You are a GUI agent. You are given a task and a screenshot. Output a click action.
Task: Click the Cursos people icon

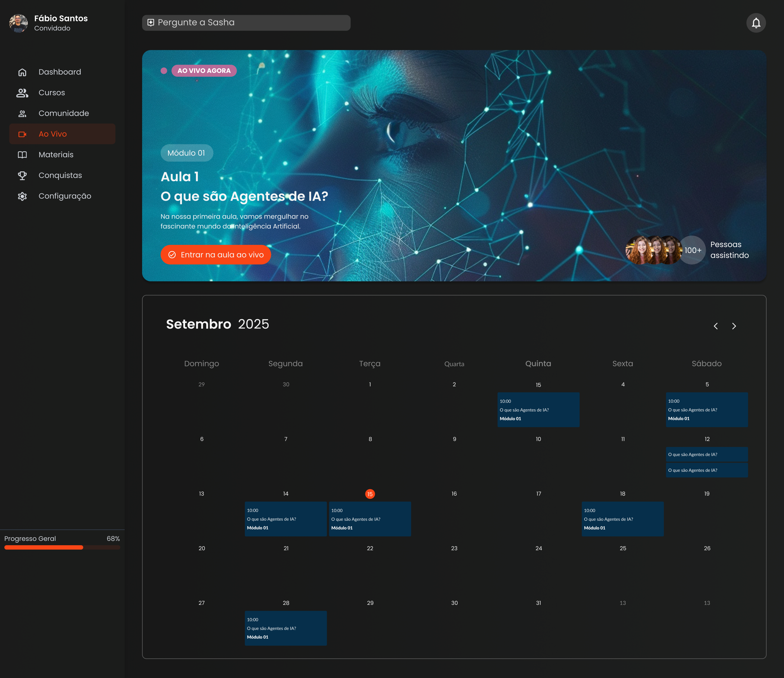tap(22, 93)
